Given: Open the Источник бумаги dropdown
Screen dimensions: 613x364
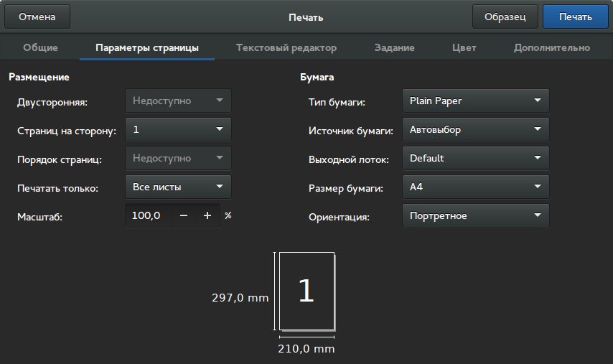Looking at the screenshot, I should [475, 130].
